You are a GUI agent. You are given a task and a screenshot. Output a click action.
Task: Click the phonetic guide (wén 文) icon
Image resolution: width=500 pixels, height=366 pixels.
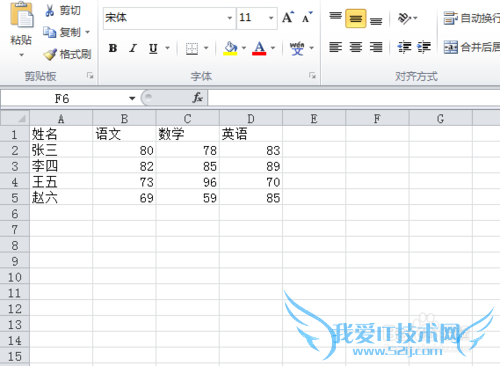point(297,48)
